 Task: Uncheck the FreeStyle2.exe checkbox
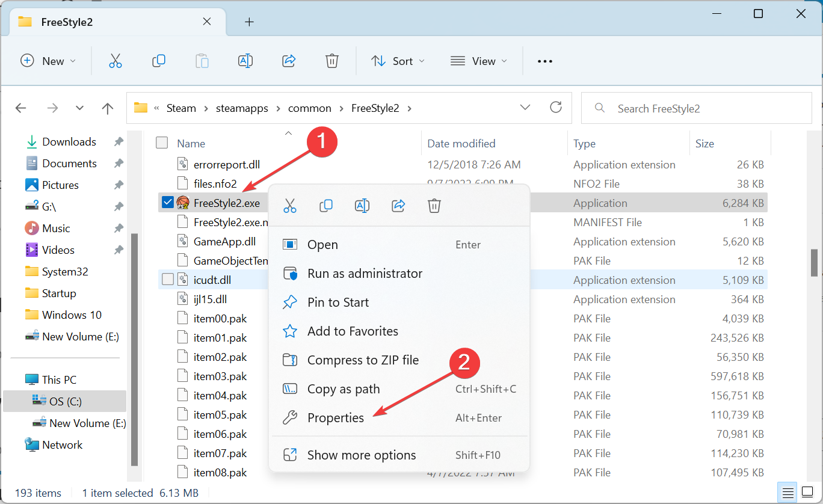168,203
